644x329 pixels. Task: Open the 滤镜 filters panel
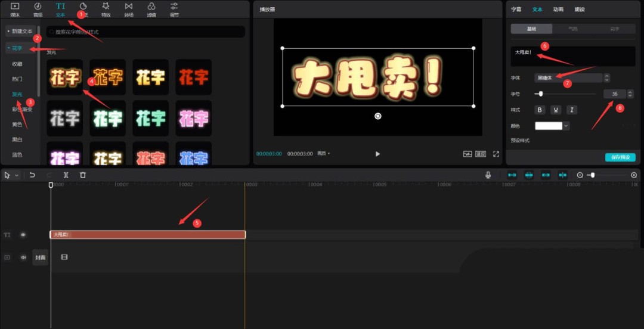tap(151, 10)
